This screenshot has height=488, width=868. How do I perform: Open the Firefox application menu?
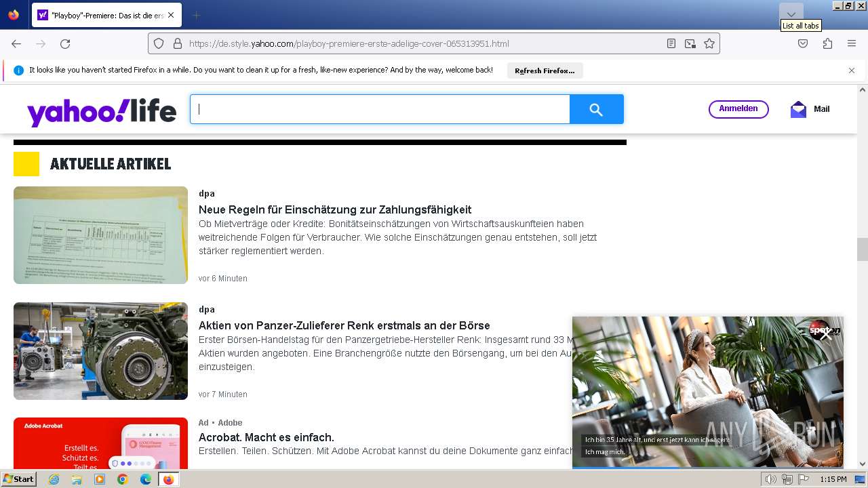pos(852,43)
